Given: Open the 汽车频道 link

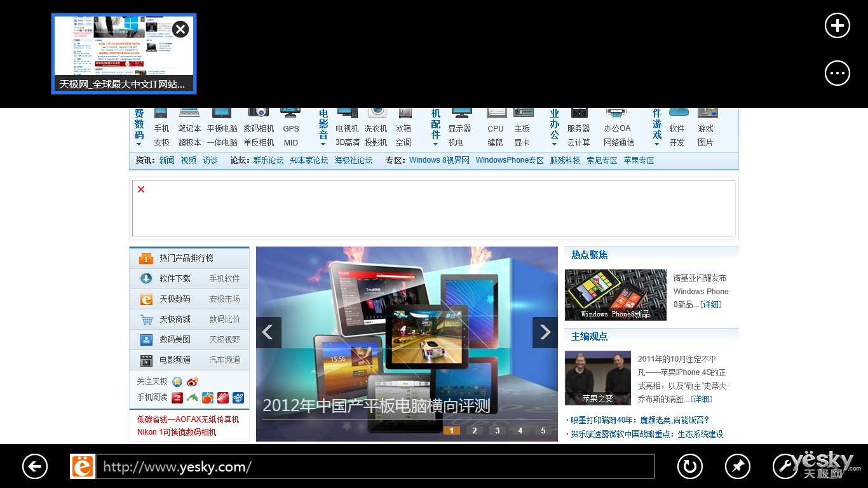Looking at the screenshot, I should [x=225, y=360].
